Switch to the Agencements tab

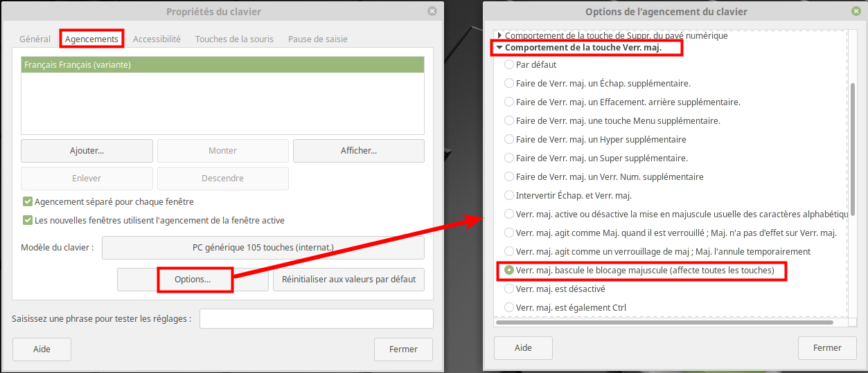[91, 39]
